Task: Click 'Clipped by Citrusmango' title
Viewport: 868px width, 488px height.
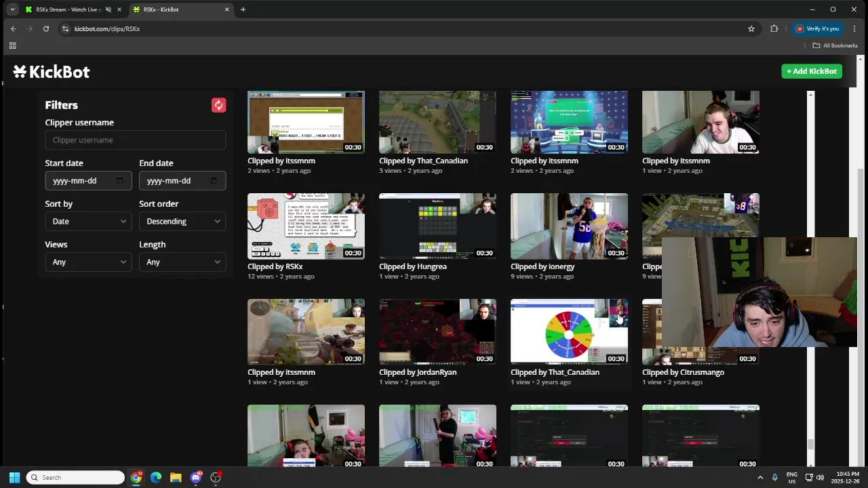Action: (683, 372)
